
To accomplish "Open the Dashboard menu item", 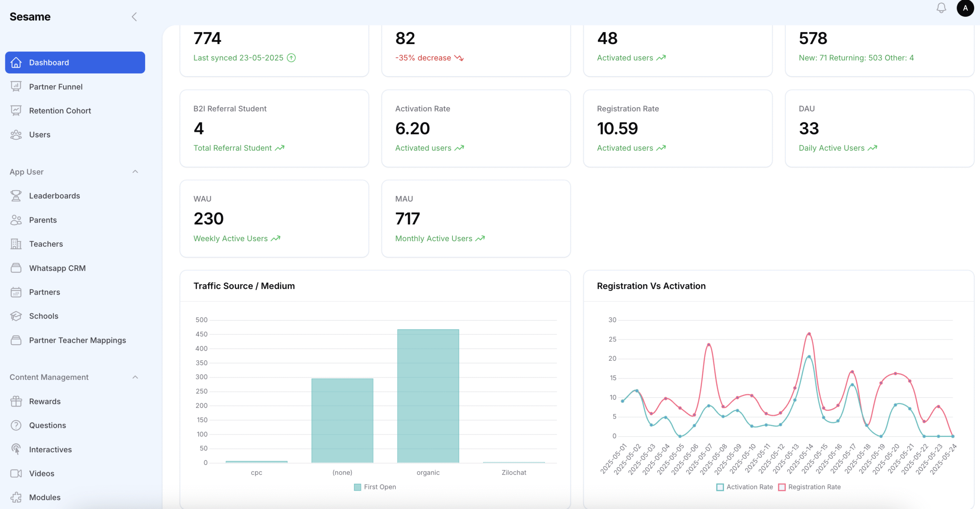I will (x=75, y=62).
